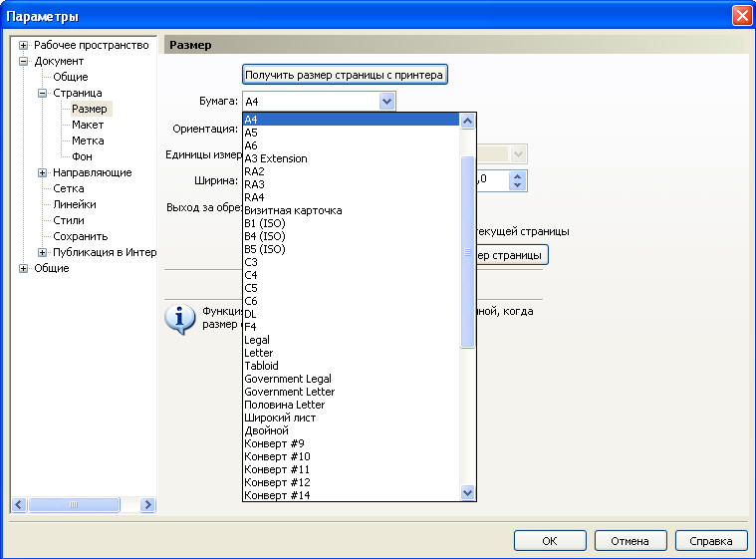Choose RA2 paper size
This screenshot has height=559, width=756.
(x=351, y=171)
